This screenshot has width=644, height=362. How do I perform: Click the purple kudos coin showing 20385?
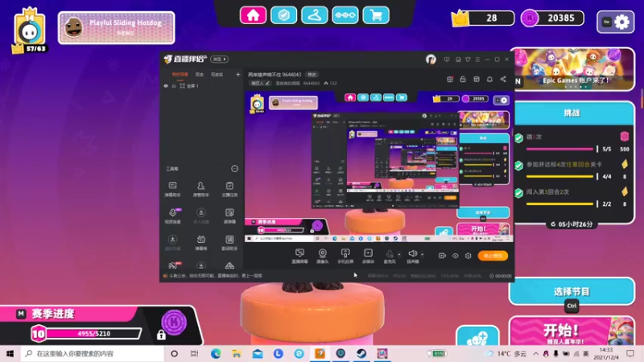coord(552,18)
